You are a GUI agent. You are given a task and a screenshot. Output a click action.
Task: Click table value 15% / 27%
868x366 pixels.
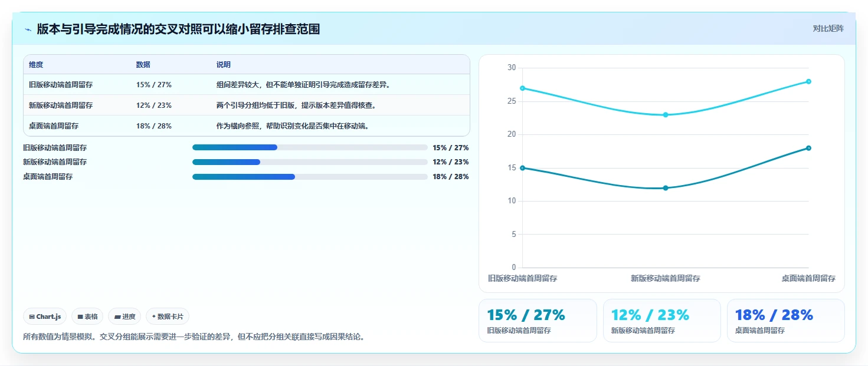(x=153, y=85)
